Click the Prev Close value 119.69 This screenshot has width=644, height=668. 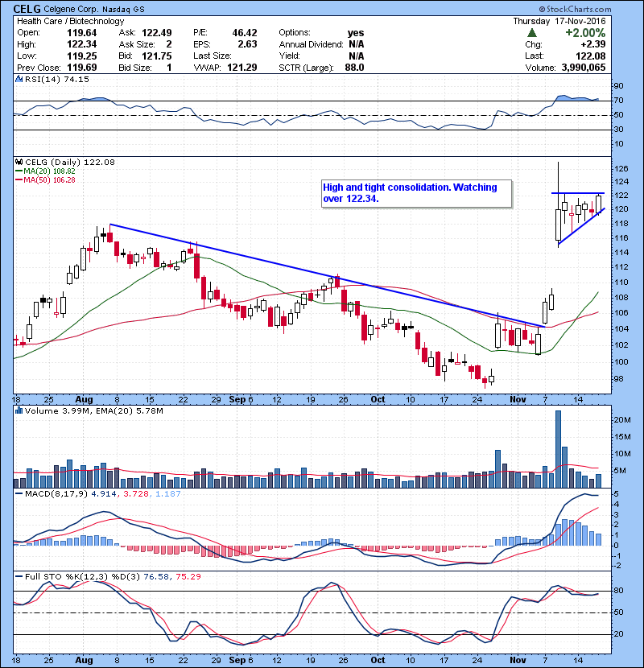(82, 68)
